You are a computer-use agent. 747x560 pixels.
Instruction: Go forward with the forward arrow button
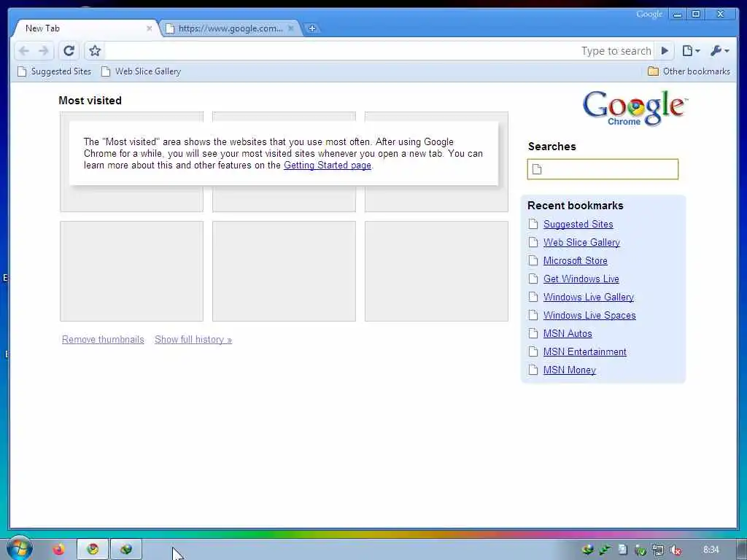(43, 50)
